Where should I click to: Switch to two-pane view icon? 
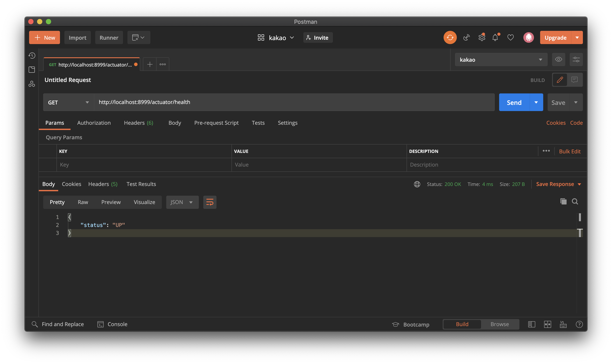547,324
